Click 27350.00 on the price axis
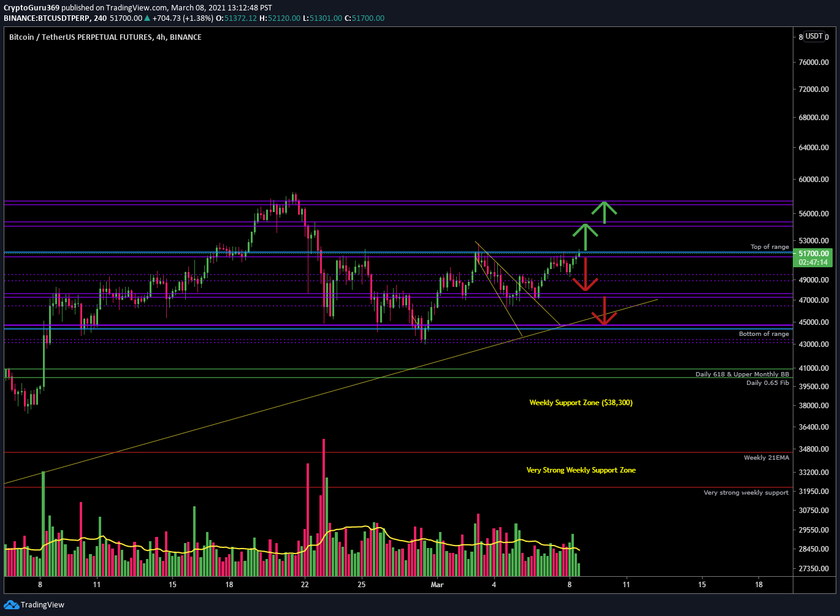The image size is (840, 616). (812, 569)
